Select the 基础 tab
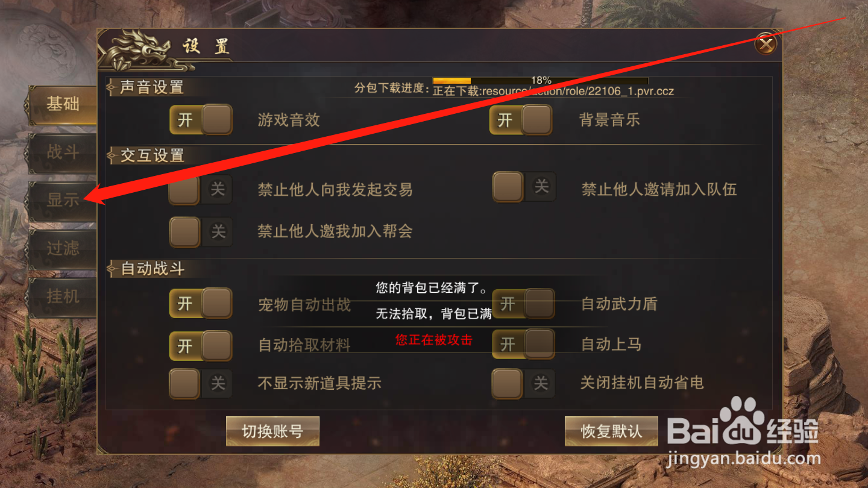The width and height of the screenshot is (868, 488). 62,104
